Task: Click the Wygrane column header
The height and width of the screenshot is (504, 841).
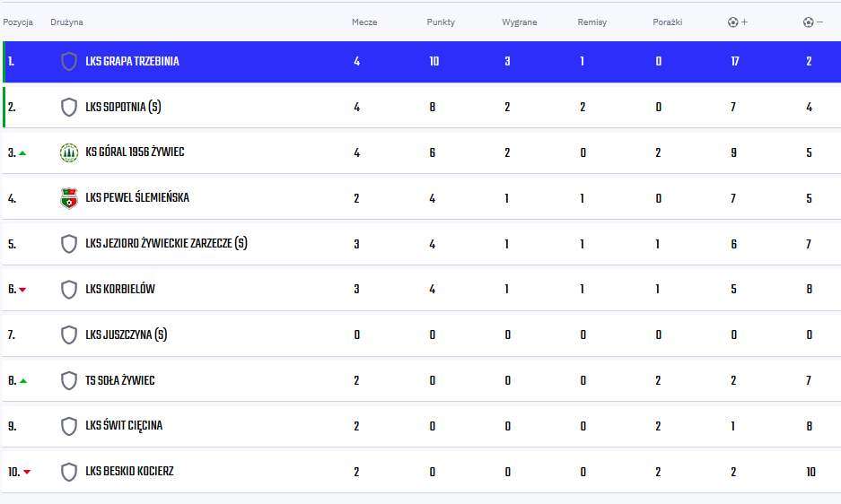Action: [x=519, y=22]
